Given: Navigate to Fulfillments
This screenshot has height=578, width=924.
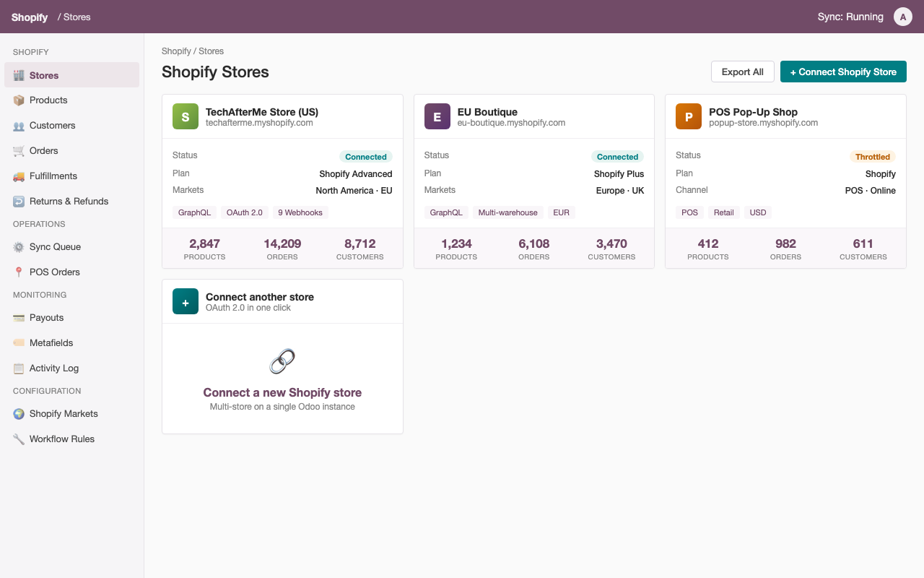Looking at the screenshot, I should click(x=71, y=176).
